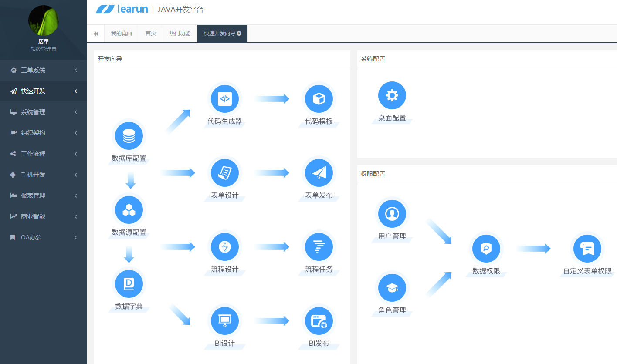Viewport: 617px width, 364px height.
Task: Select the 快速开发向导 tab
Action: tap(222, 34)
